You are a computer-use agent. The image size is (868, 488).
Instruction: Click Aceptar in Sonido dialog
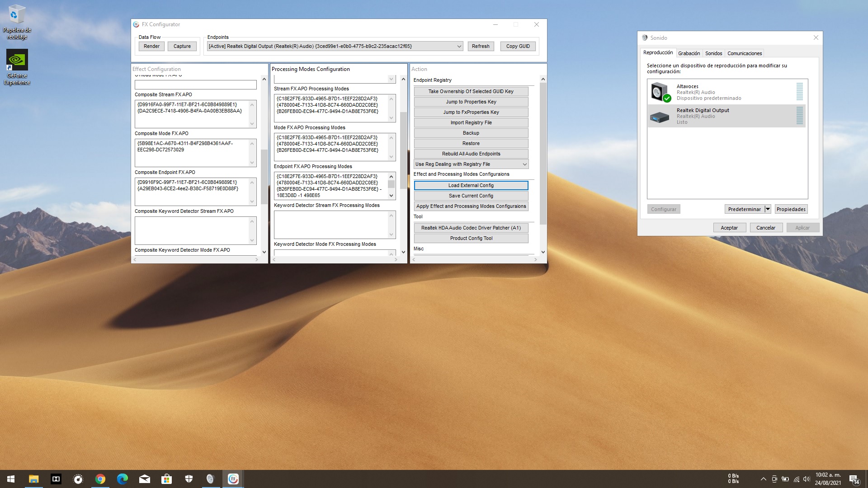click(x=729, y=228)
